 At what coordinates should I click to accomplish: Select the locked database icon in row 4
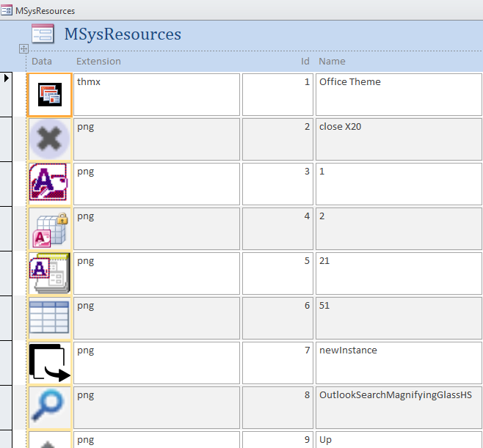50,229
